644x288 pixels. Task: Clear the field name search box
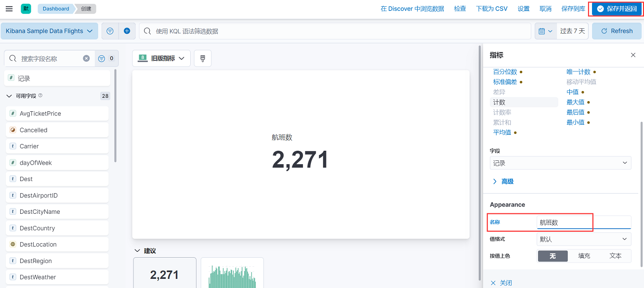point(86,58)
